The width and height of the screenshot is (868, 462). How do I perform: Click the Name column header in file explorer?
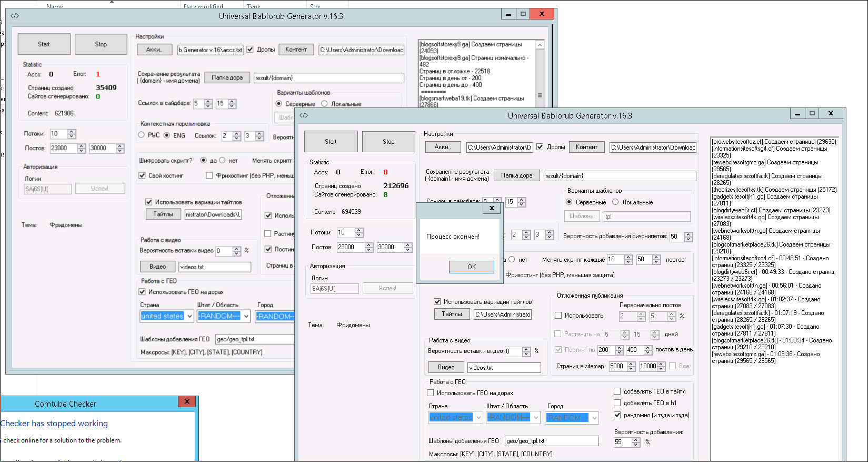point(55,6)
